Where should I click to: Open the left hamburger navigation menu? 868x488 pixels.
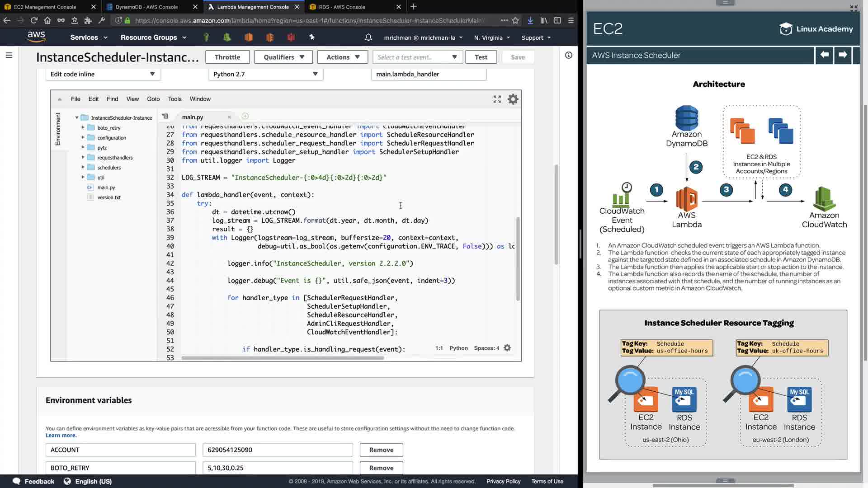click(9, 55)
